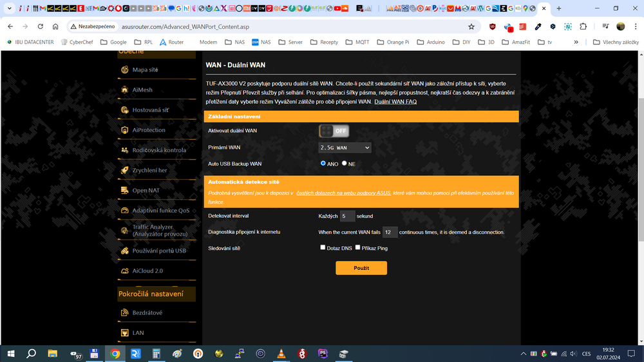Select ANO for Auto USB Backup WAN
Screen dimensions: 644x362
point(323,164)
